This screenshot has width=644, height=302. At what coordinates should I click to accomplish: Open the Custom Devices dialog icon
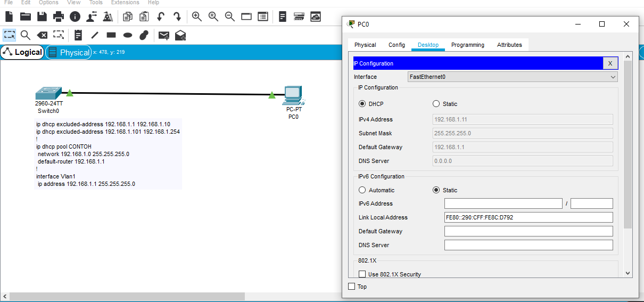click(300, 17)
